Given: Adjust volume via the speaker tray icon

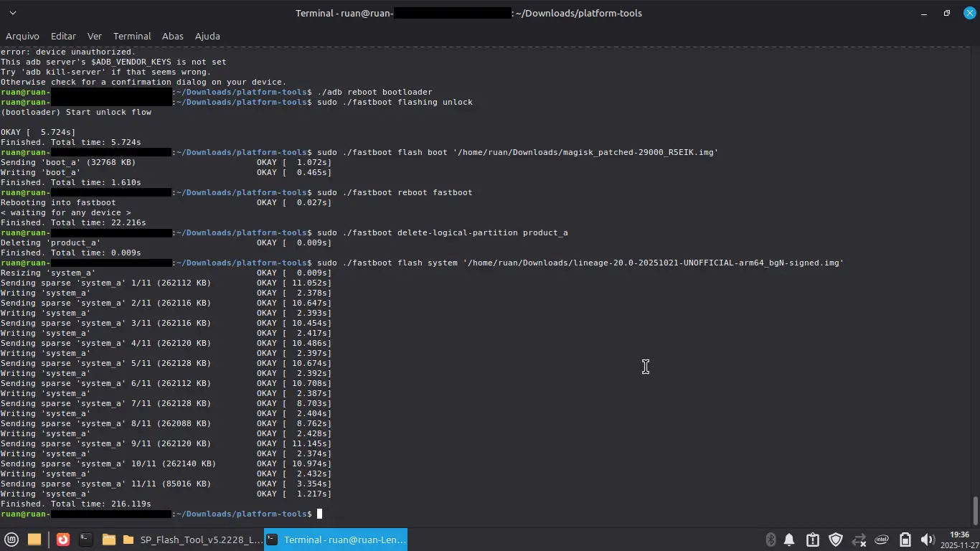Looking at the screenshot, I should point(928,540).
